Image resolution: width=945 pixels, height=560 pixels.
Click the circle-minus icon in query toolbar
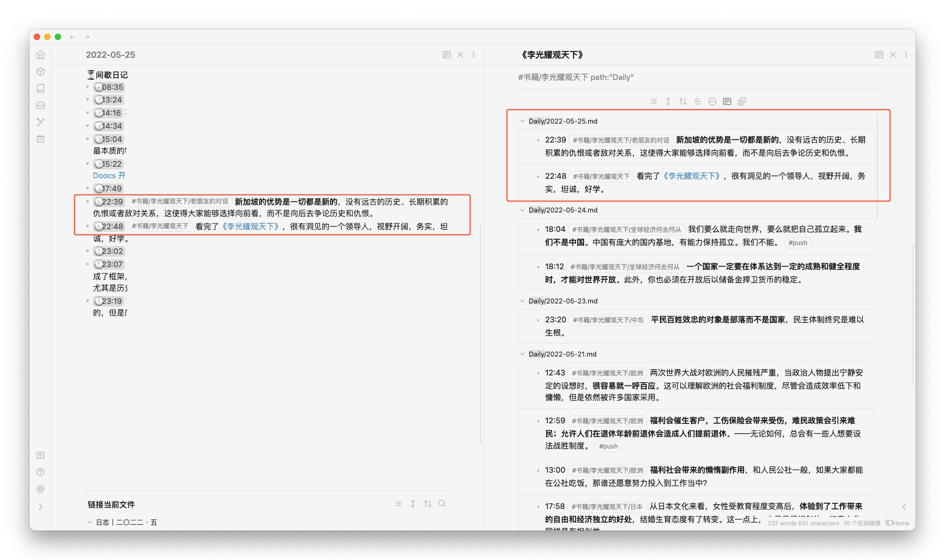tap(712, 101)
